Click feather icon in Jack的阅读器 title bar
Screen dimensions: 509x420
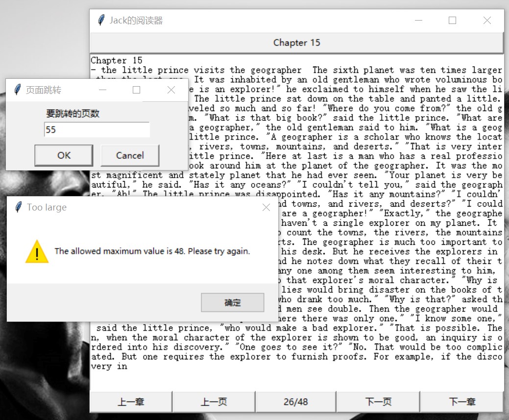click(x=101, y=20)
